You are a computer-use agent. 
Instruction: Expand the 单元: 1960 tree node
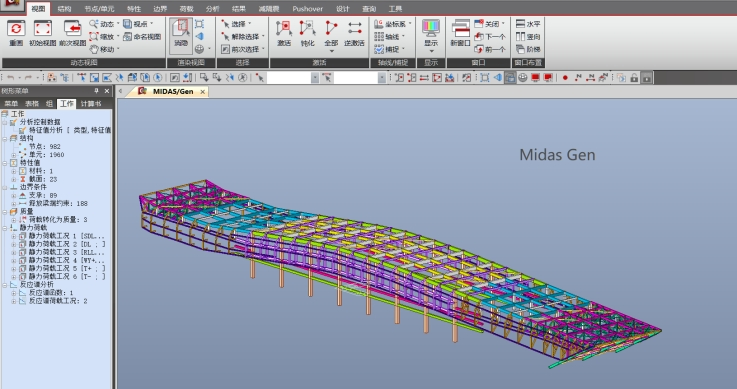point(14,155)
